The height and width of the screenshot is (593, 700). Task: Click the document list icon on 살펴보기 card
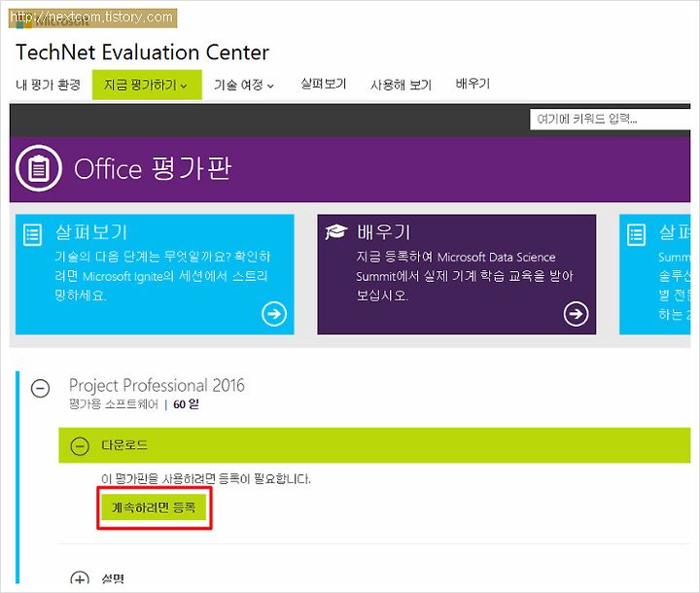[33, 234]
